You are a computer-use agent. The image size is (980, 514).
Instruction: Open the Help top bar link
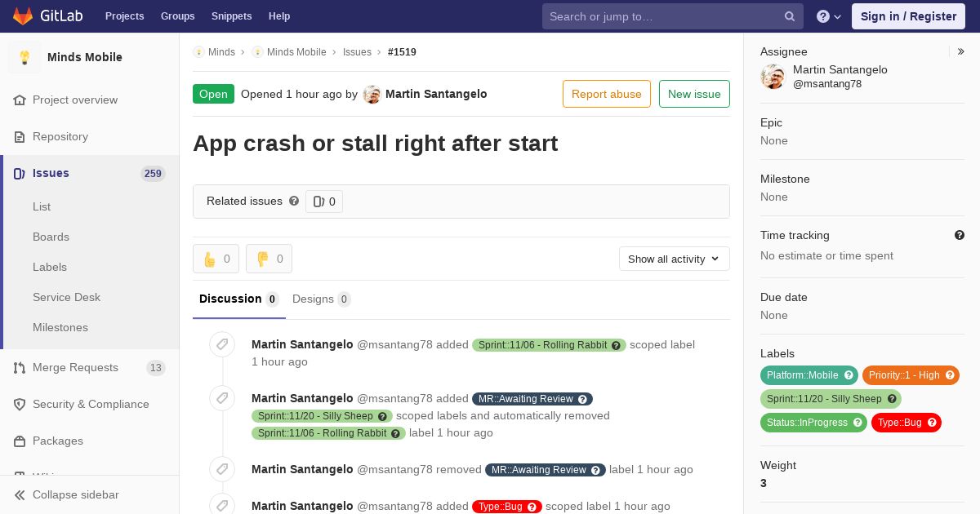[279, 16]
